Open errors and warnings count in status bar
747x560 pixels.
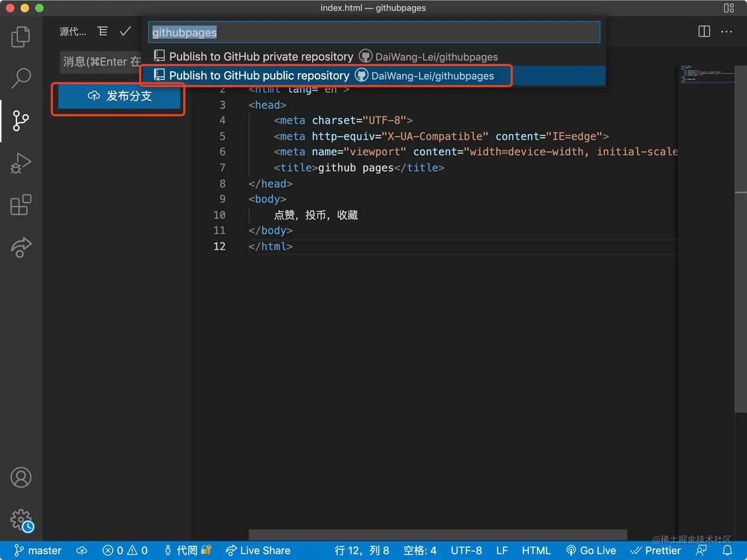pyautogui.click(x=125, y=551)
